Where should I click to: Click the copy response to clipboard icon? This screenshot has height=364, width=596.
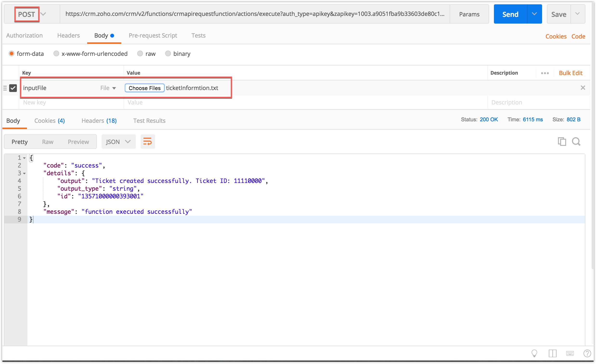tap(562, 142)
